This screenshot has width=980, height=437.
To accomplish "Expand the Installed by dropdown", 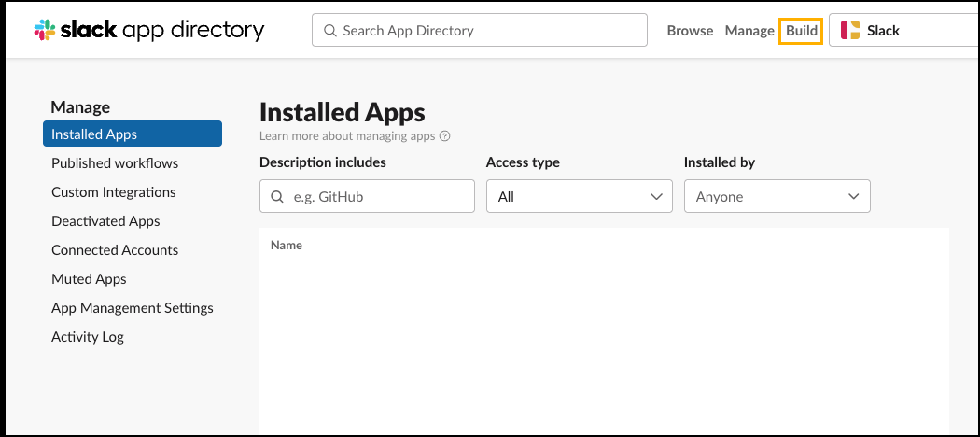I will pos(777,197).
